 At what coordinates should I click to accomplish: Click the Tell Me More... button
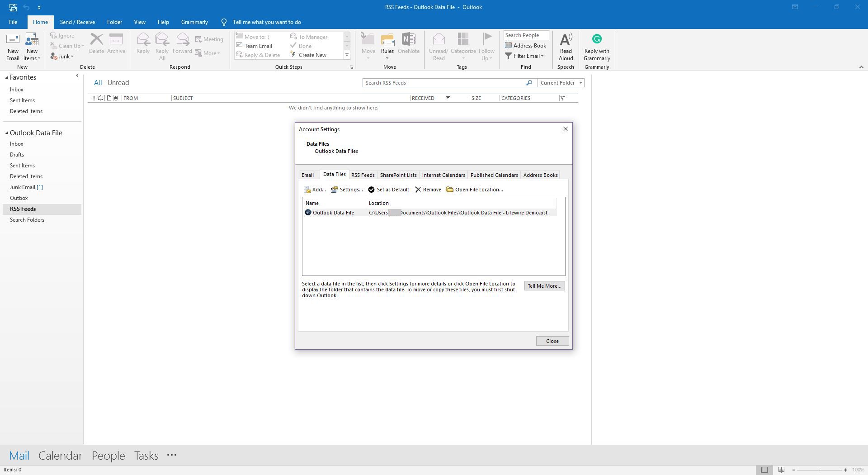[x=544, y=286]
